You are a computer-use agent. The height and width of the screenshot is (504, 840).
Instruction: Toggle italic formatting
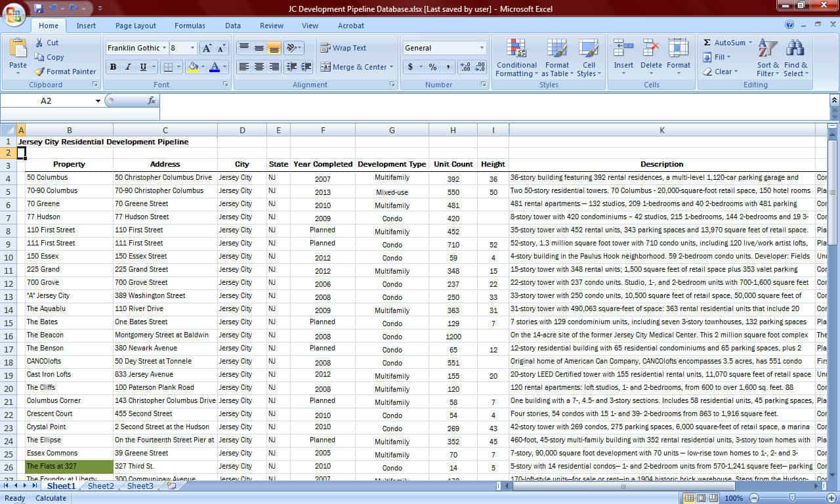click(128, 67)
